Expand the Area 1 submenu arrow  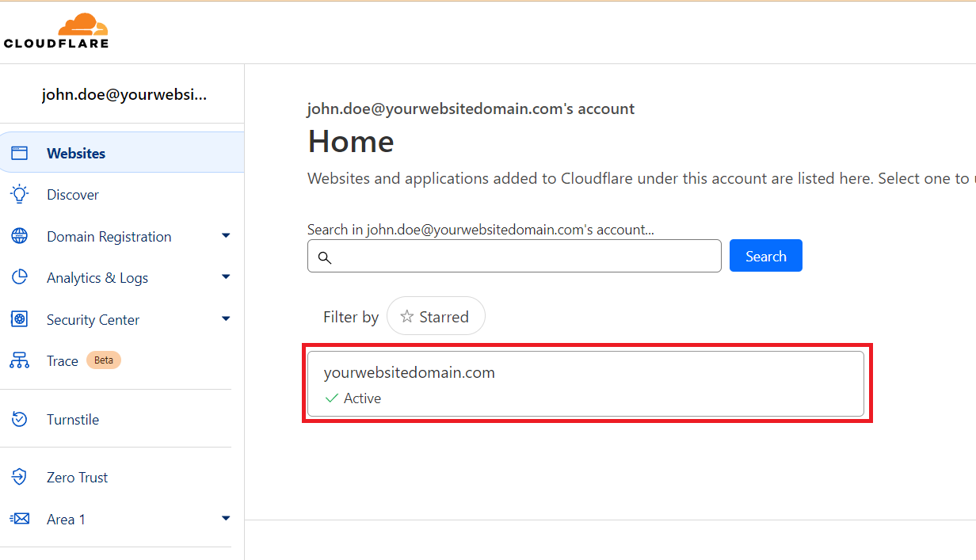(226, 519)
